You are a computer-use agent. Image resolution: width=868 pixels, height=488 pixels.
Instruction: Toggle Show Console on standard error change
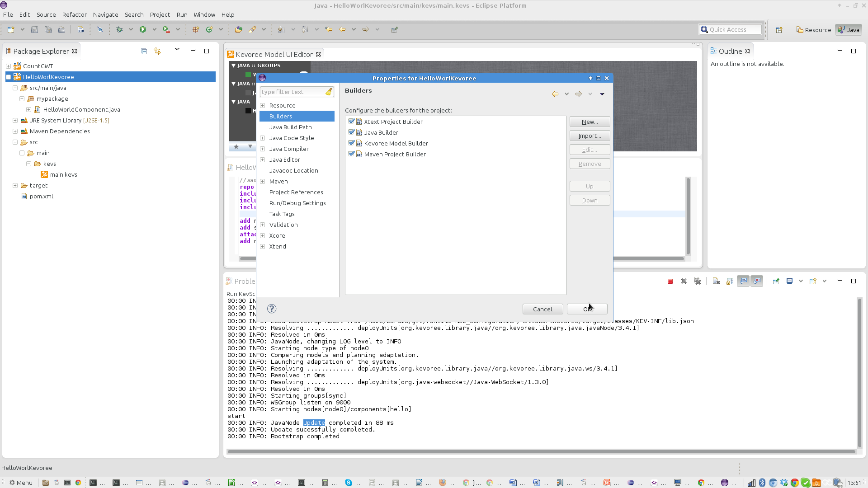(x=757, y=281)
